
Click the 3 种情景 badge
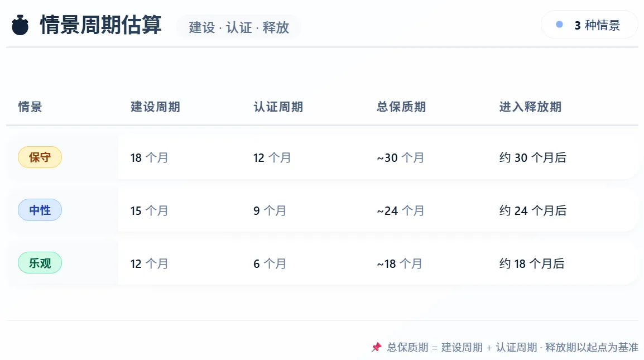pyautogui.click(x=589, y=25)
